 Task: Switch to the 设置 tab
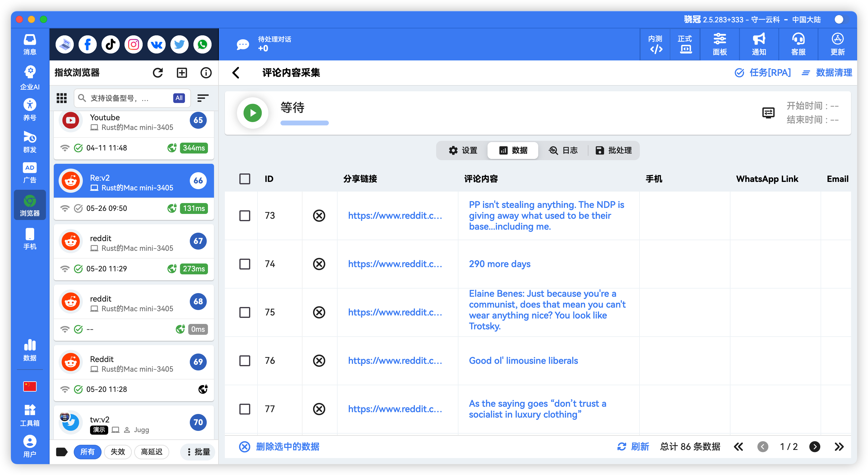463,150
